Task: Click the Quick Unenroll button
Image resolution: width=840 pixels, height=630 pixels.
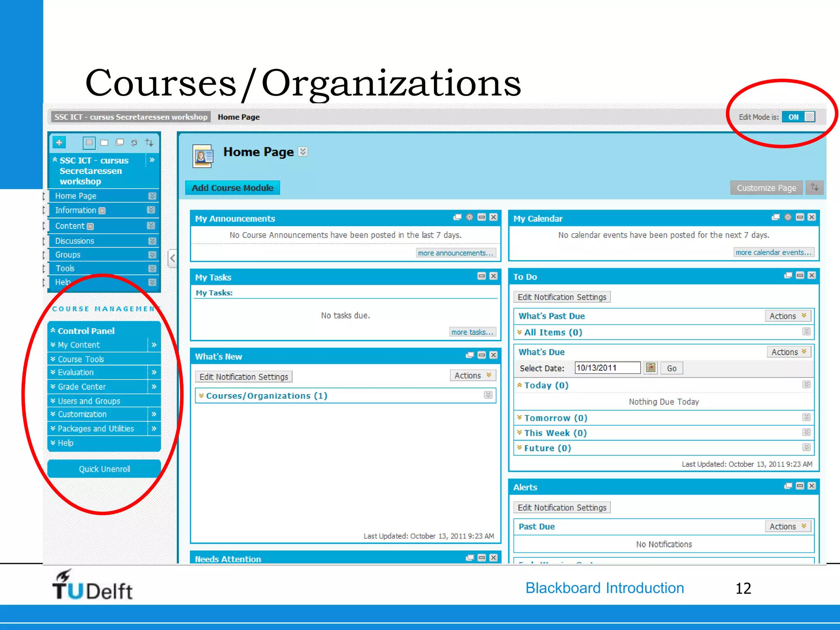Action: [x=104, y=468]
